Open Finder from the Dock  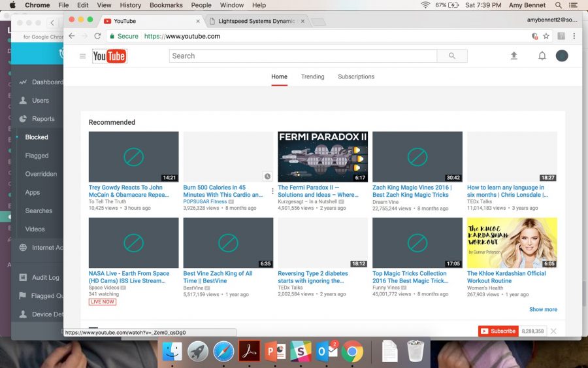point(172,352)
